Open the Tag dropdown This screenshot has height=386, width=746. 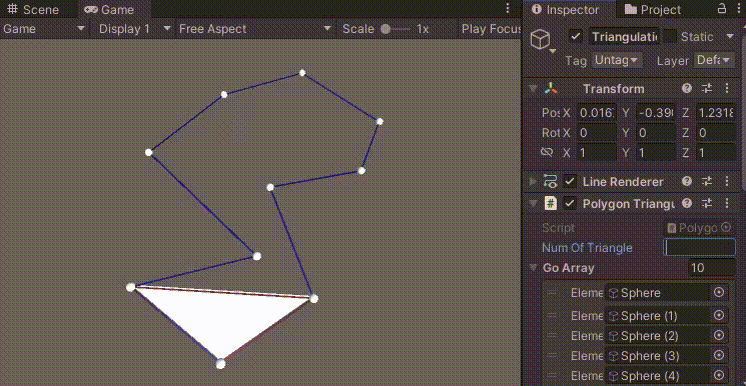tap(617, 60)
